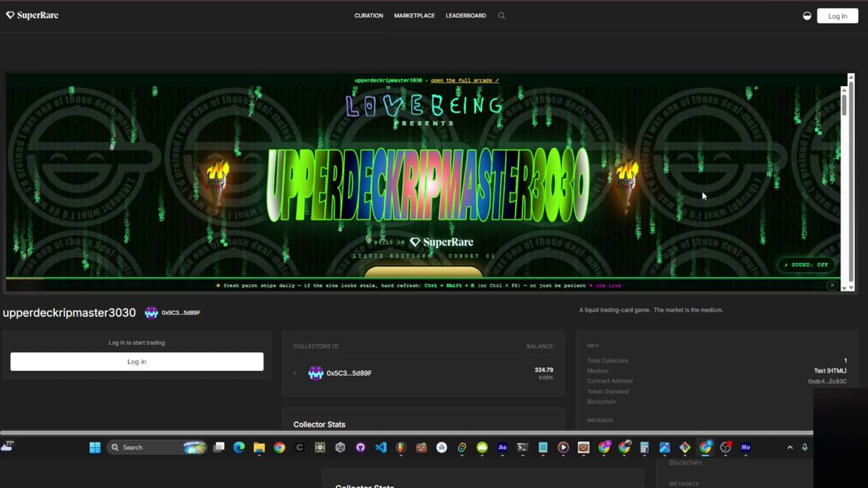Open the creator address 0x5C3...5d89F beside the title
Image resolution: width=868 pixels, height=488 pixels.
click(x=181, y=313)
